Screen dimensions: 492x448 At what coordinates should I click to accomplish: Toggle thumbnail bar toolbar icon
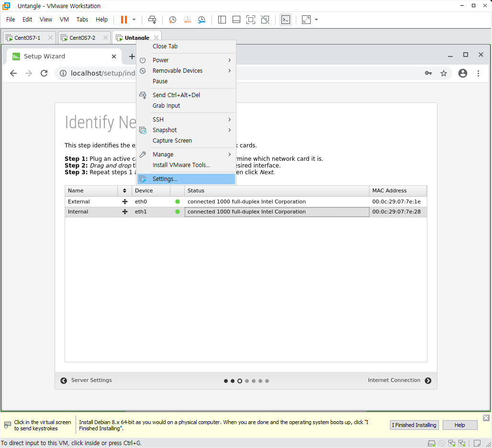pos(236,20)
